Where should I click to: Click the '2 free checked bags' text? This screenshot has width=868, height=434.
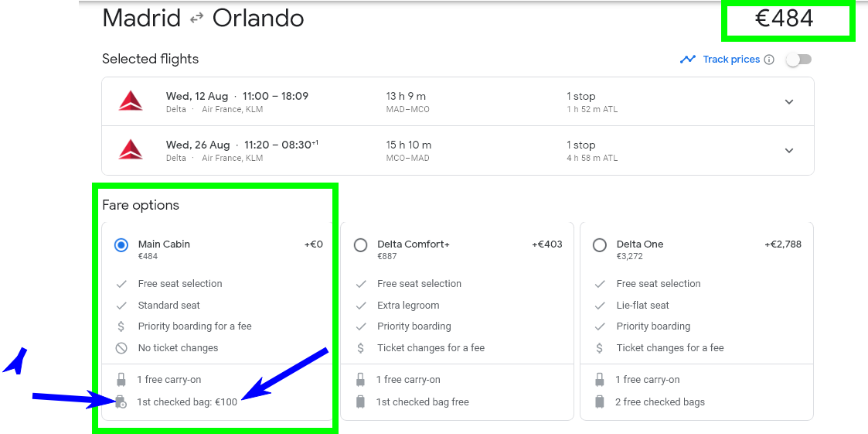[660, 402]
